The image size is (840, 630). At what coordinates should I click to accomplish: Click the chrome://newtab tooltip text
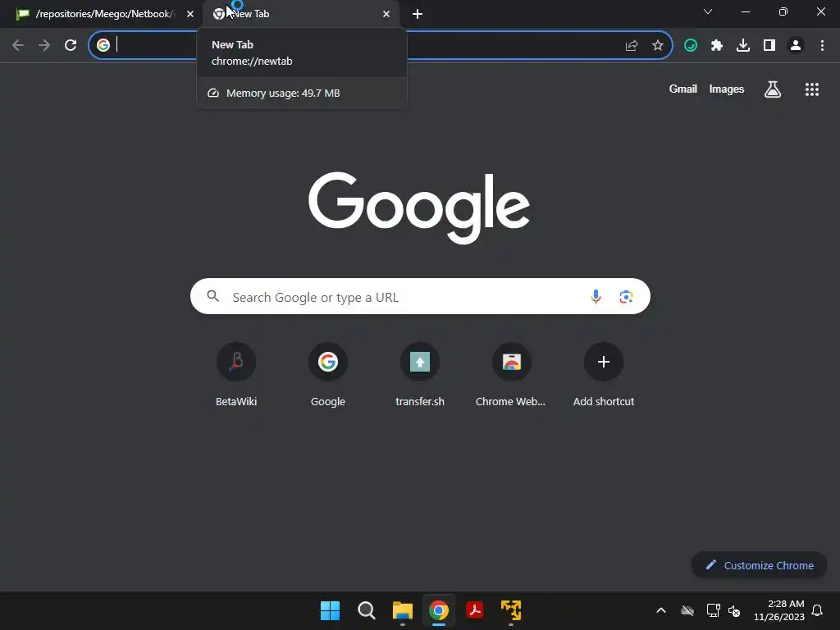252,61
